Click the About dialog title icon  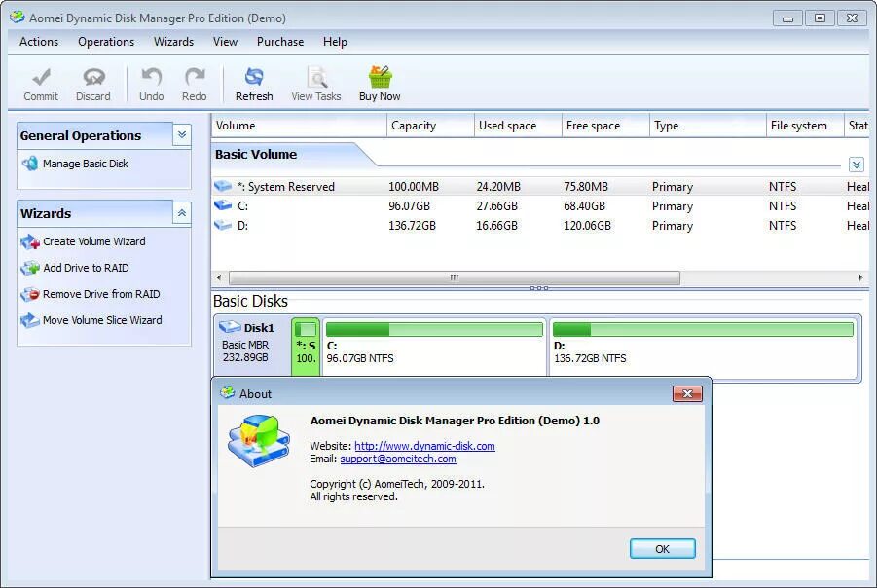(x=227, y=392)
